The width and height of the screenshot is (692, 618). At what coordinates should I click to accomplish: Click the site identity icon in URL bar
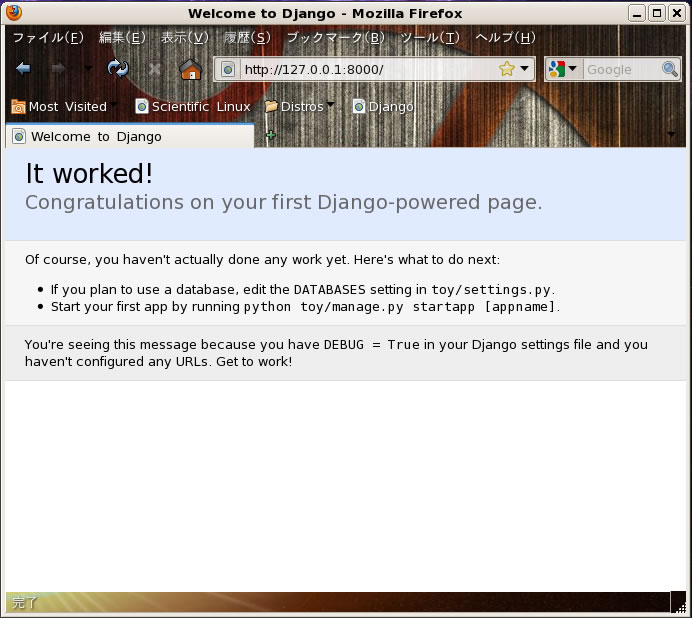coord(228,69)
